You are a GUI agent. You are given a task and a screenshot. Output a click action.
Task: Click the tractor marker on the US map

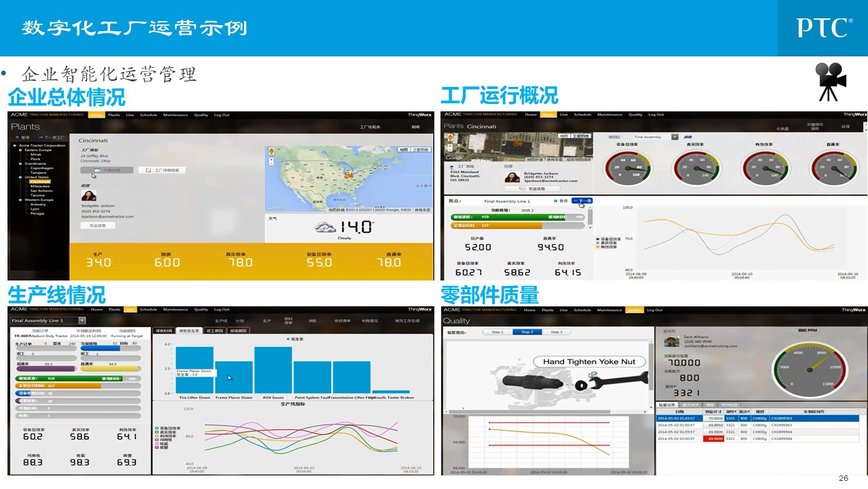point(349,175)
